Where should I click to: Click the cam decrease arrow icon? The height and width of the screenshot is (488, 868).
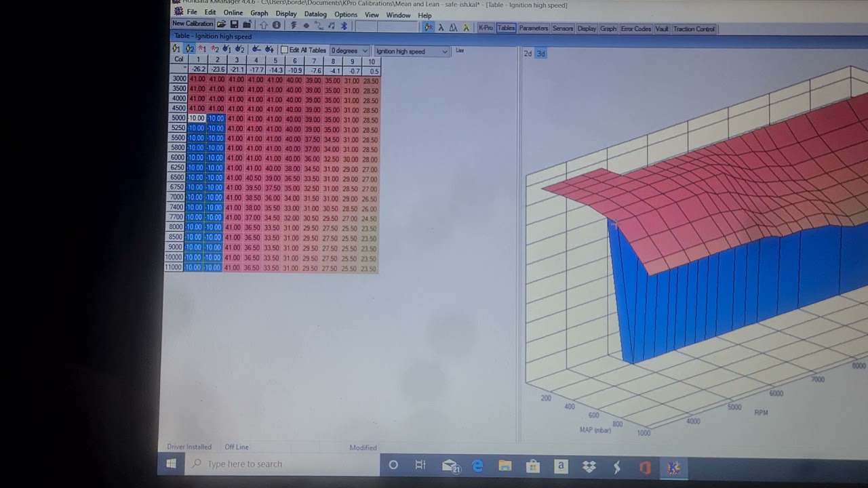[x=257, y=49]
